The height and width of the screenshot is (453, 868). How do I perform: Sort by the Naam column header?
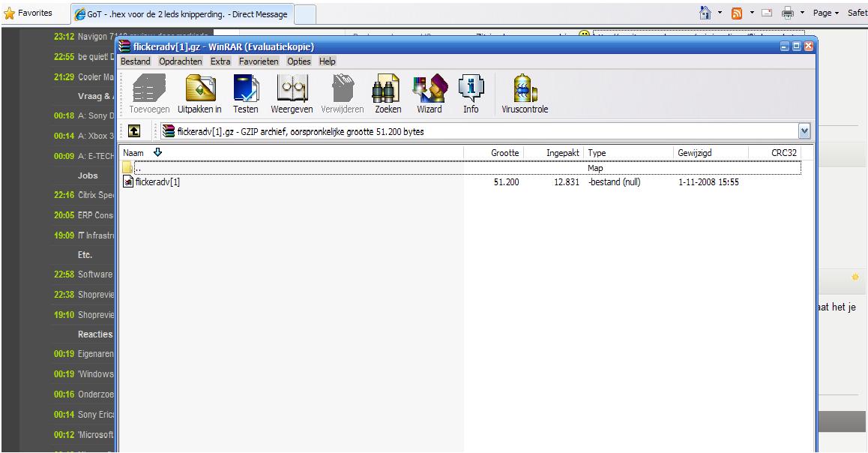click(x=133, y=153)
